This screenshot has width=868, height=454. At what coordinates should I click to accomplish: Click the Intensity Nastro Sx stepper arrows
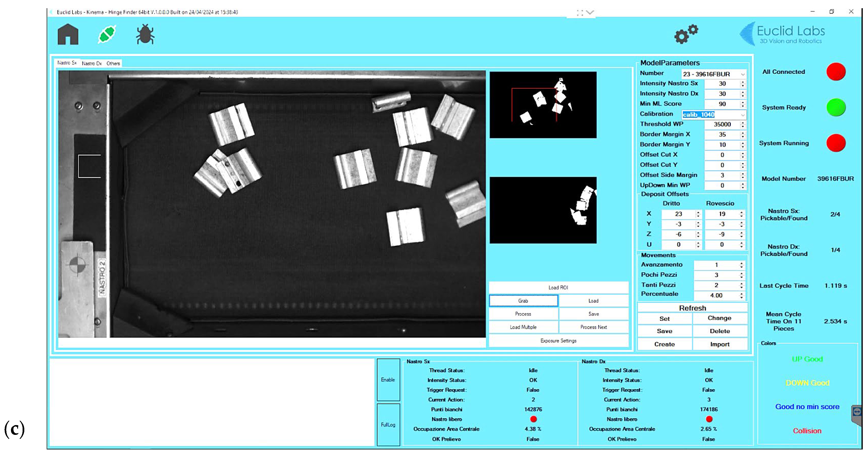point(742,84)
